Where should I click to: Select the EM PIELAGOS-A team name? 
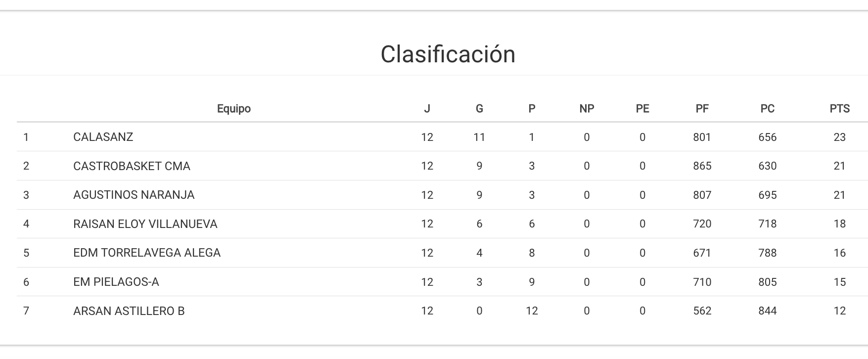(x=116, y=282)
